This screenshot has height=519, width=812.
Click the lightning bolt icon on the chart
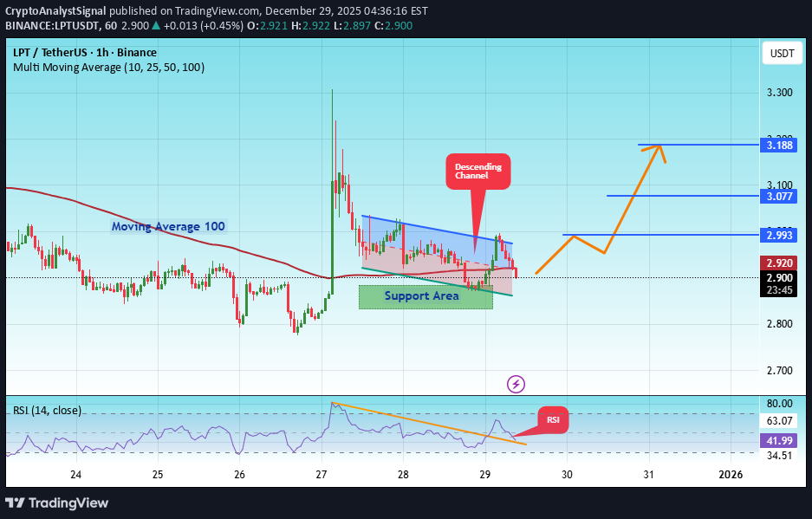[516, 384]
